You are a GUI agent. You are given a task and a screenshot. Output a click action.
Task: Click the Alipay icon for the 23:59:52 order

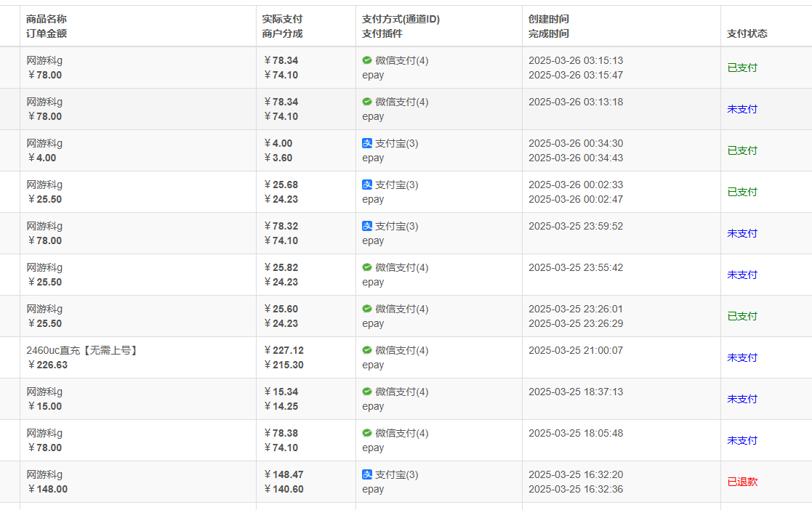click(x=367, y=227)
